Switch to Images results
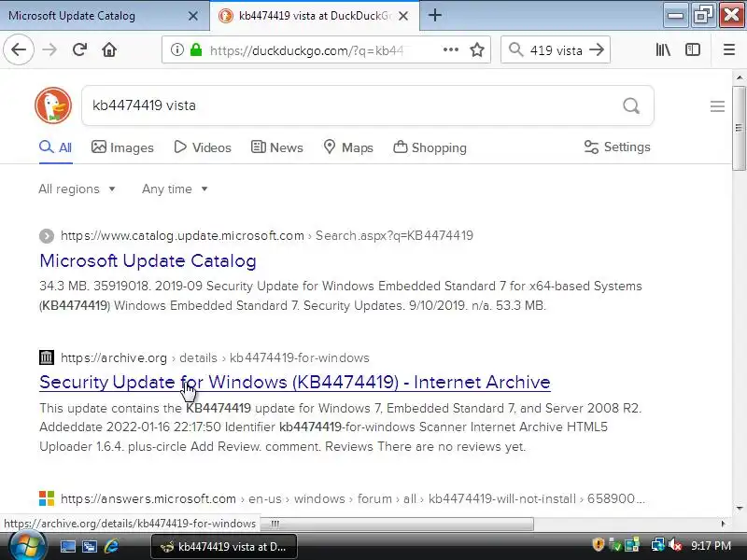 coord(122,147)
